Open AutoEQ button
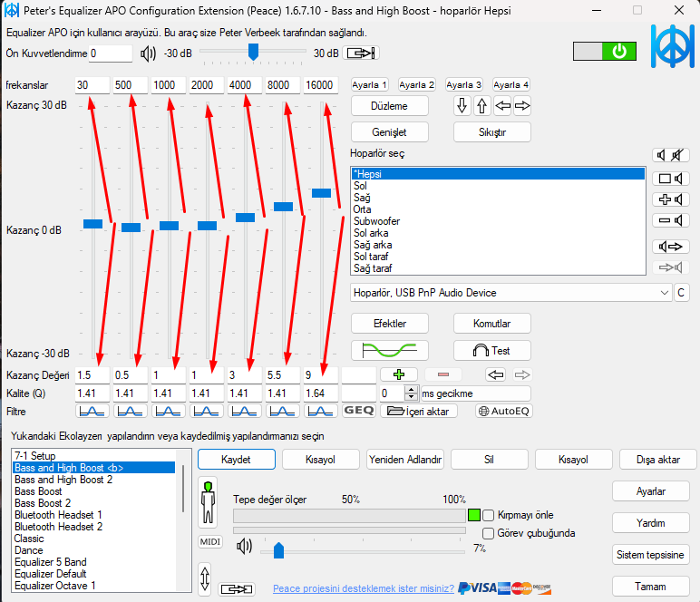The height and width of the screenshot is (602, 700). (x=504, y=411)
